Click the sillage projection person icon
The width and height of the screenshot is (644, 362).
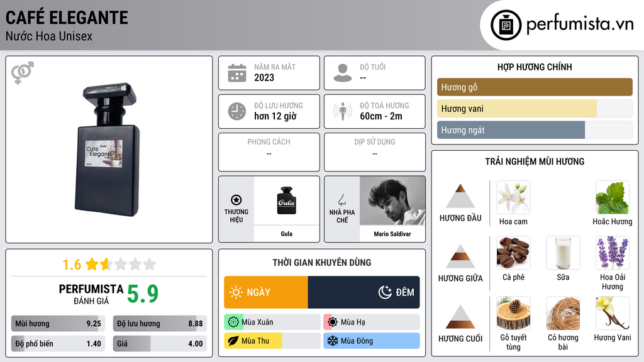coord(343,111)
